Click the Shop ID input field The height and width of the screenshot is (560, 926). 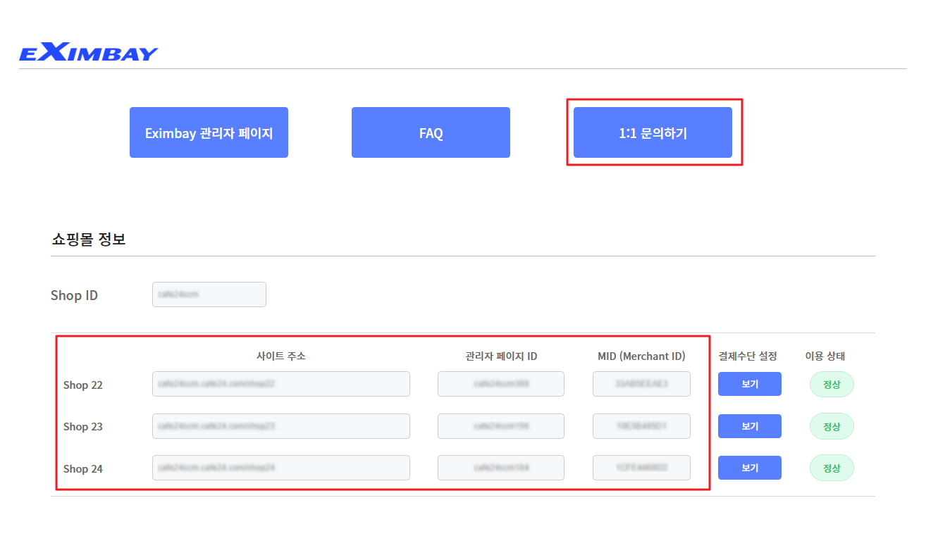[209, 294]
